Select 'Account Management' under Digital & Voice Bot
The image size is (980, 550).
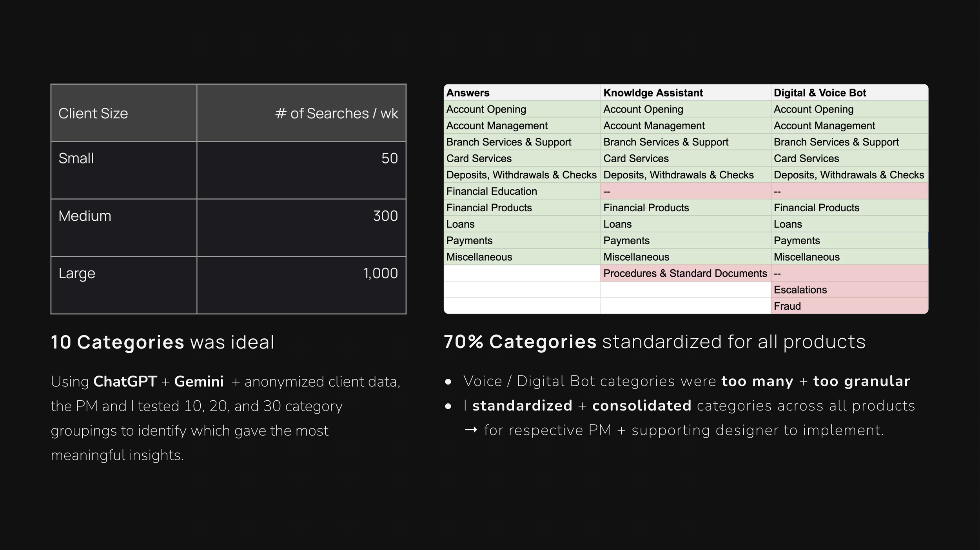(x=849, y=125)
